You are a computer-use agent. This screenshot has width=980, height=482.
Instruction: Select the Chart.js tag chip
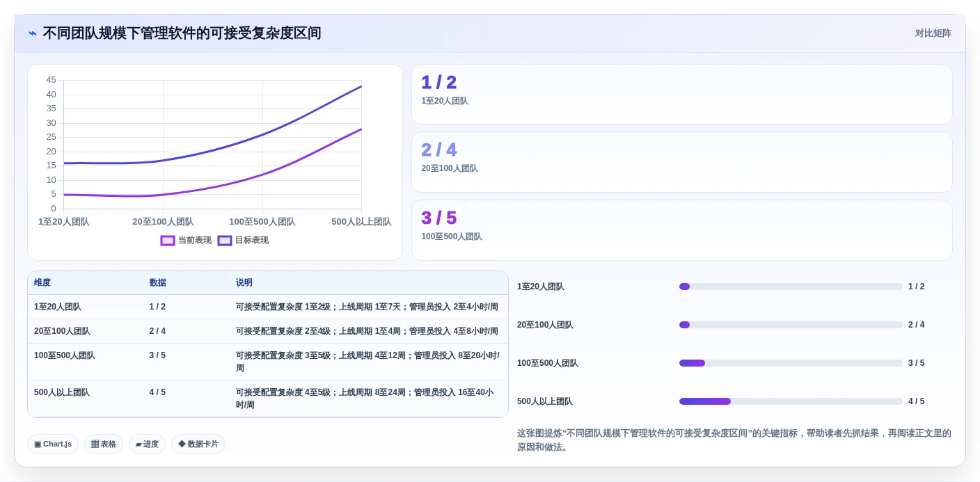[x=53, y=444]
